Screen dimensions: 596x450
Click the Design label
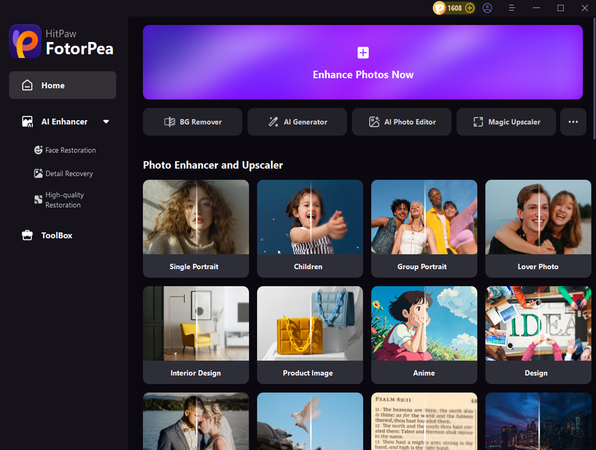(536, 373)
